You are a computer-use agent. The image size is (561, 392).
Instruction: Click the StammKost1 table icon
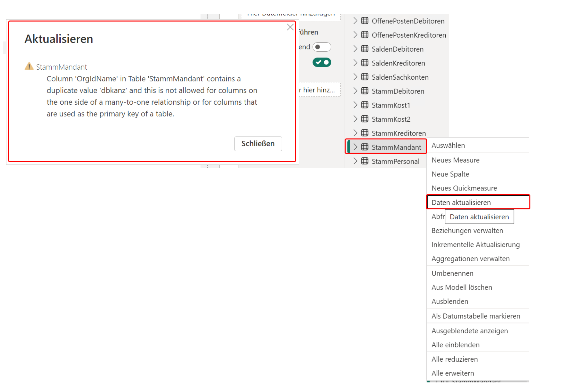pos(365,105)
